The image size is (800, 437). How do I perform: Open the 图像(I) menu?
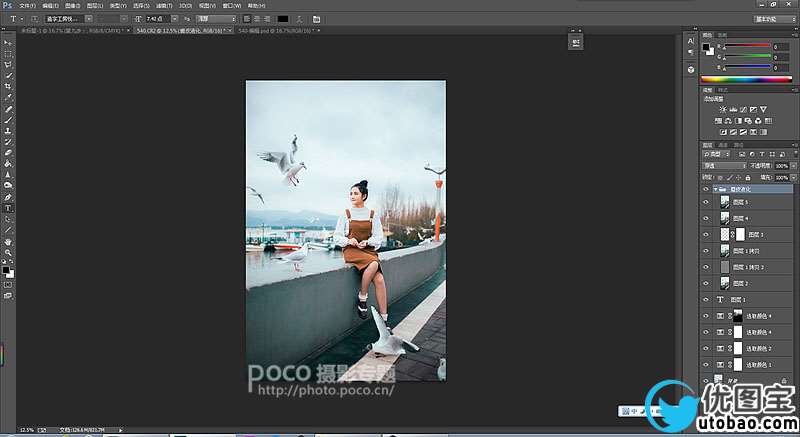click(x=72, y=6)
